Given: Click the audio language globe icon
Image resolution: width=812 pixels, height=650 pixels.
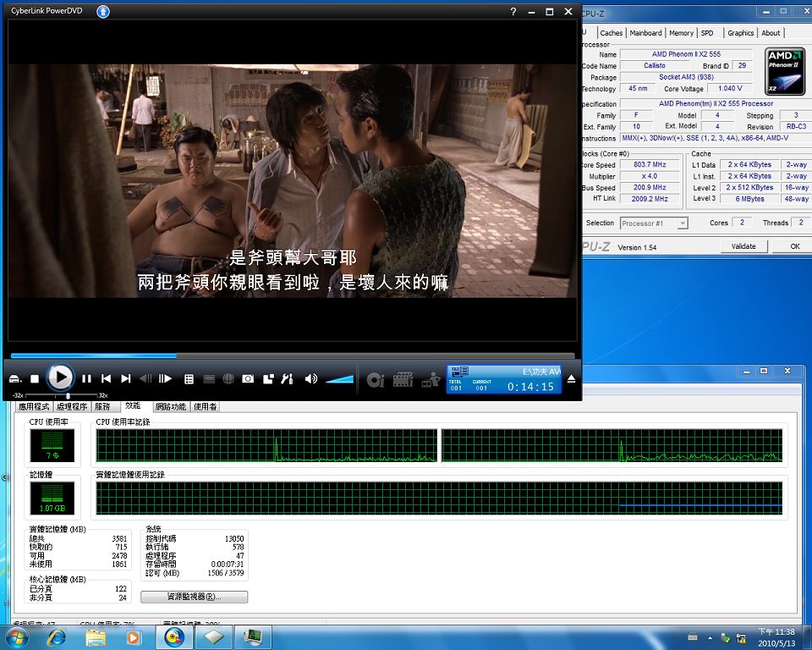Looking at the screenshot, I should click(x=228, y=379).
